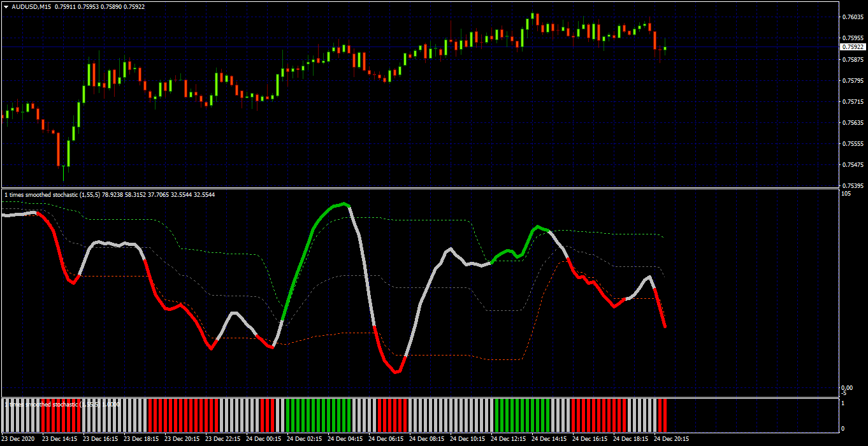Select the 0.76035 price scale label

[x=853, y=17]
